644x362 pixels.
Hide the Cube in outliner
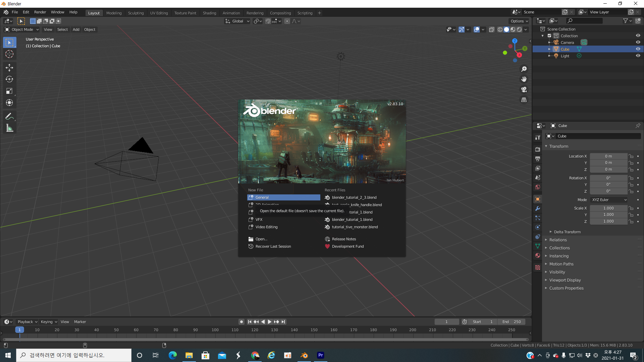coord(638,49)
